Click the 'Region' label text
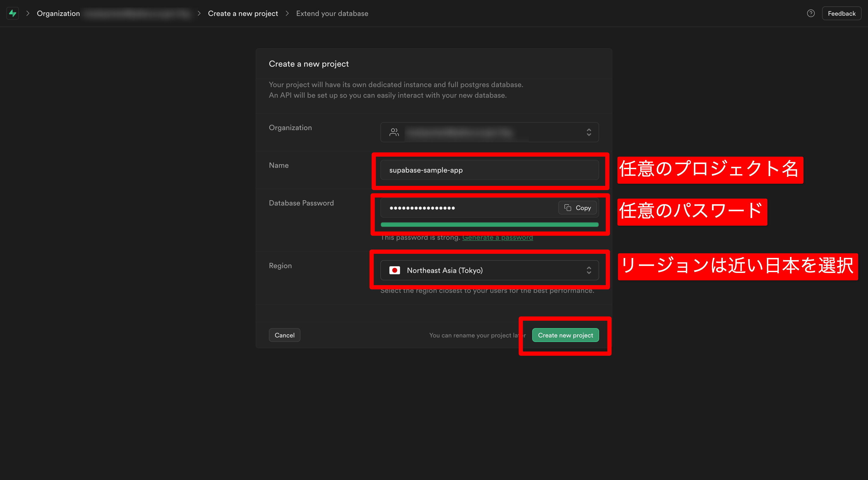This screenshot has width=868, height=480. (x=280, y=265)
